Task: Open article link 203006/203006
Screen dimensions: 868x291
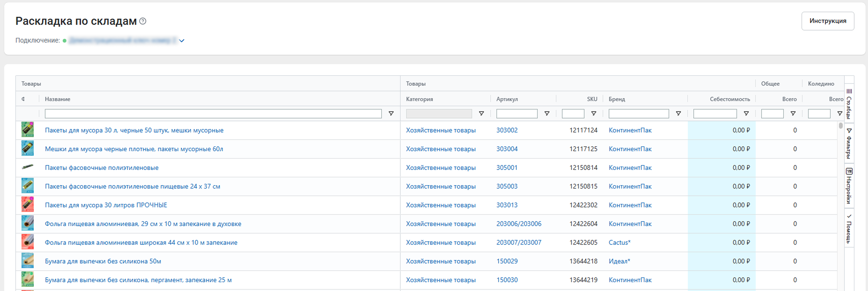Action: [518, 224]
